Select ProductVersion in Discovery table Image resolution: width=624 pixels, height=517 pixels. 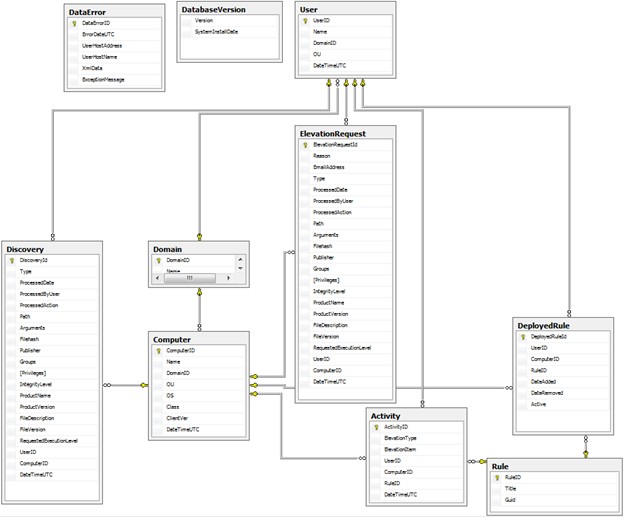53,407
